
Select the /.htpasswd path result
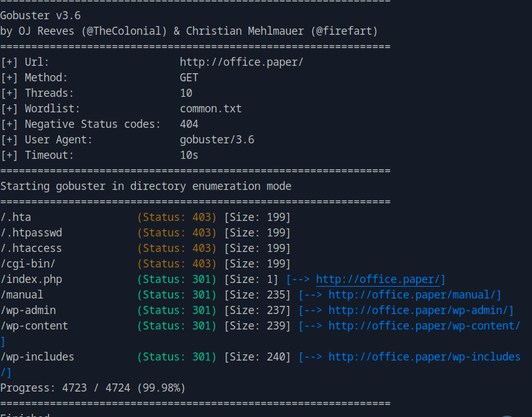click(x=31, y=233)
